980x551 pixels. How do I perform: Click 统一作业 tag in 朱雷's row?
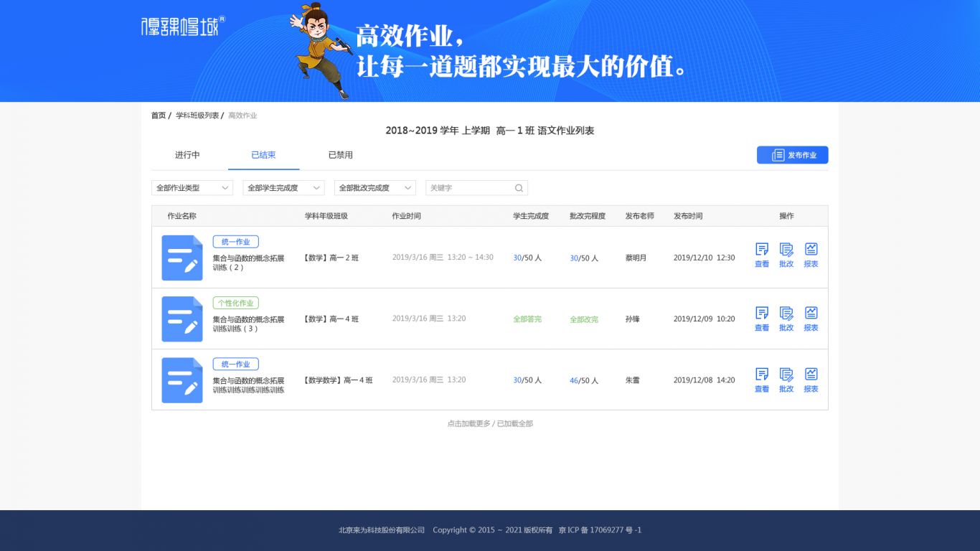[235, 364]
